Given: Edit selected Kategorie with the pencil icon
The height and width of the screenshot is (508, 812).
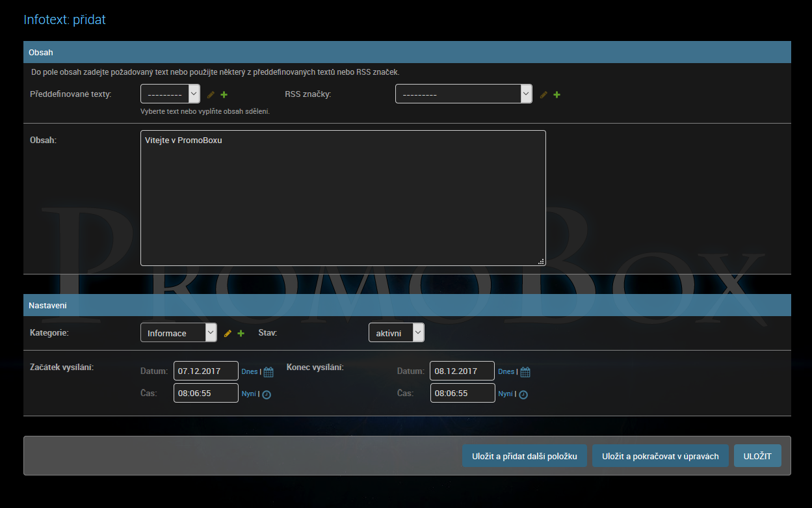Looking at the screenshot, I should 228,334.
